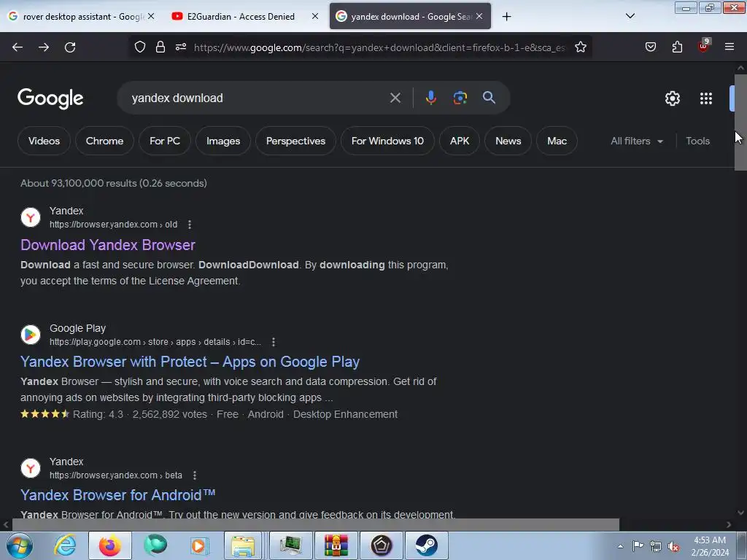Image resolution: width=747 pixels, height=560 pixels.
Task: Go back with the browser back arrow
Action: point(18,47)
